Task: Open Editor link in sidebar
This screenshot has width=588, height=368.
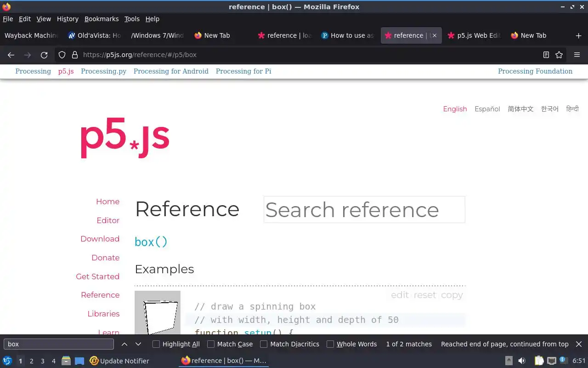Action: point(108,220)
